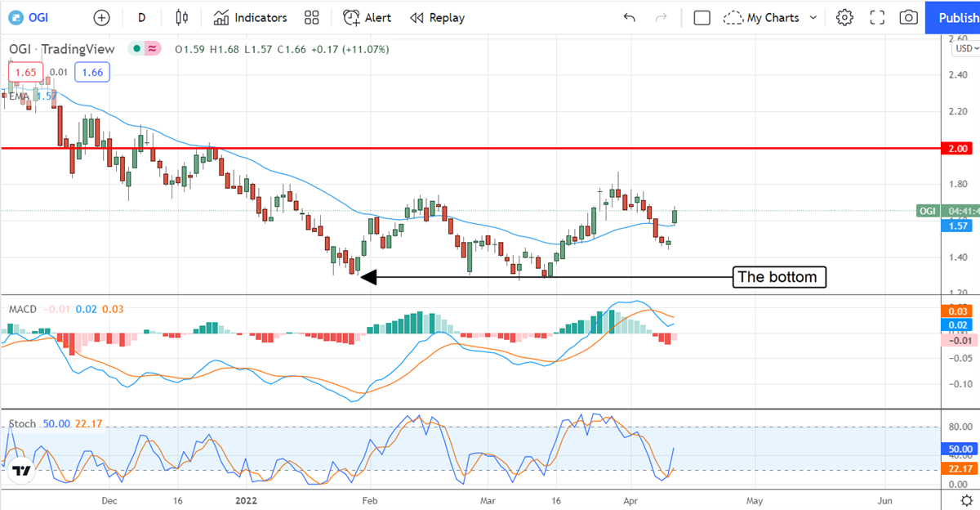The image size is (980, 510).
Task: Click the compare or add symbol plus icon
Action: (101, 17)
